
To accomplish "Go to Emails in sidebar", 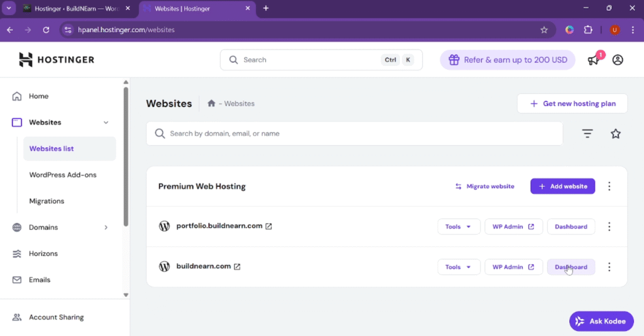I will pyautogui.click(x=40, y=280).
